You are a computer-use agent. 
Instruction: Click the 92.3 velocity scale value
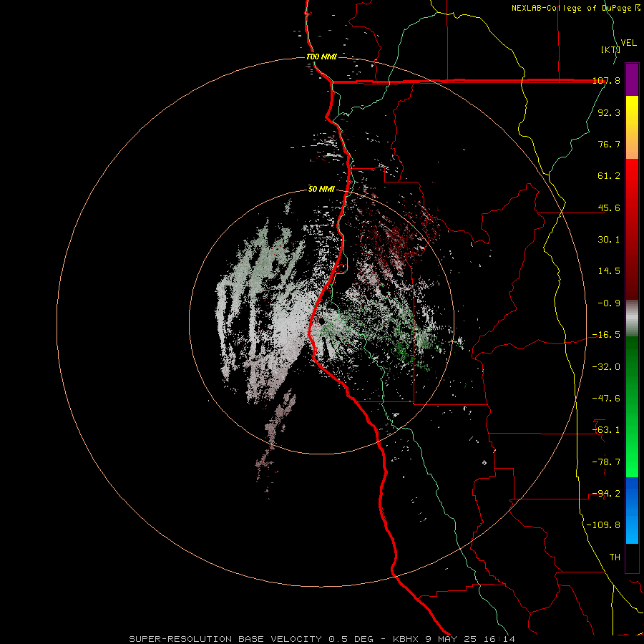coord(609,112)
